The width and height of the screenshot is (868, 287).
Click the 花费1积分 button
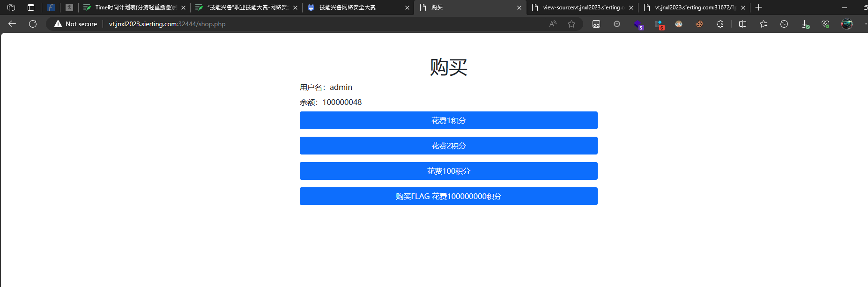[x=449, y=120]
